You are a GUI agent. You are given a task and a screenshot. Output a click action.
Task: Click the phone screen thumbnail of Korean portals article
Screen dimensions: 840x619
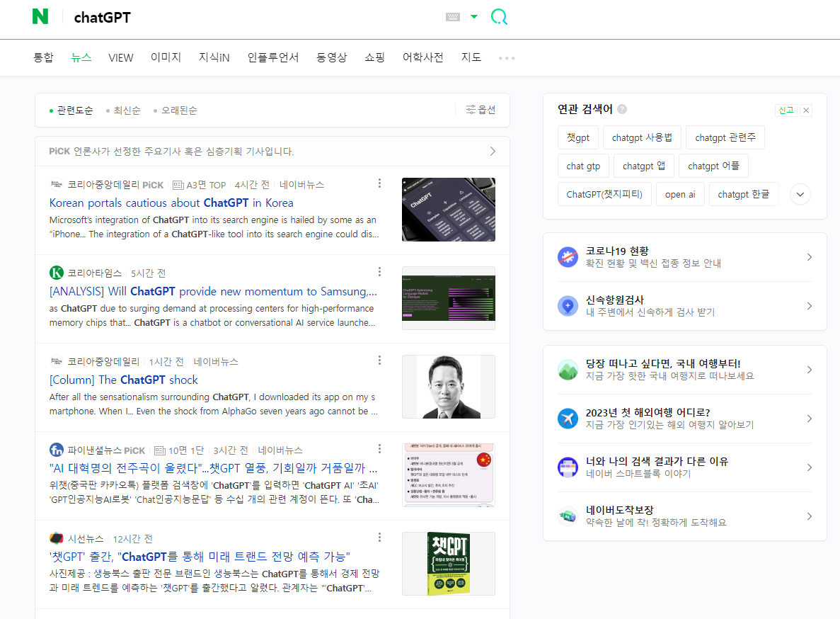(449, 210)
